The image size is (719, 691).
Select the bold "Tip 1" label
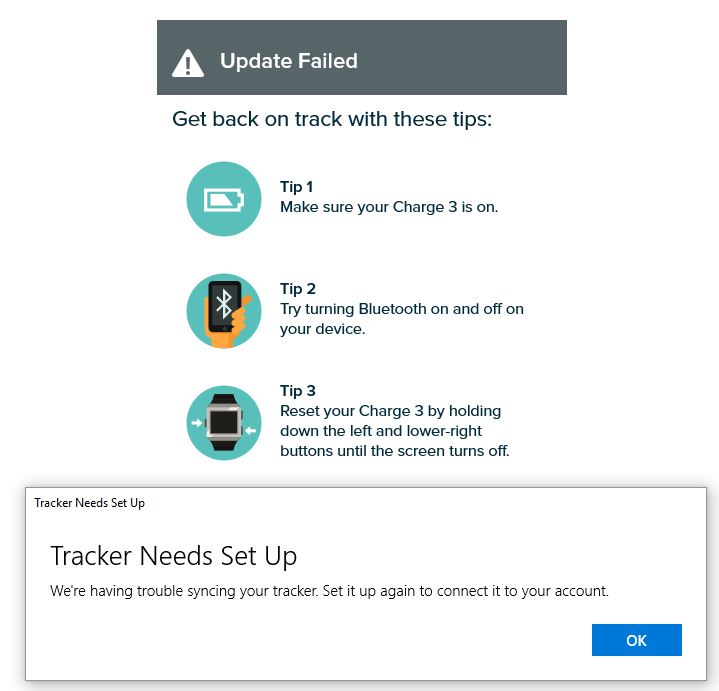(297, 187)
